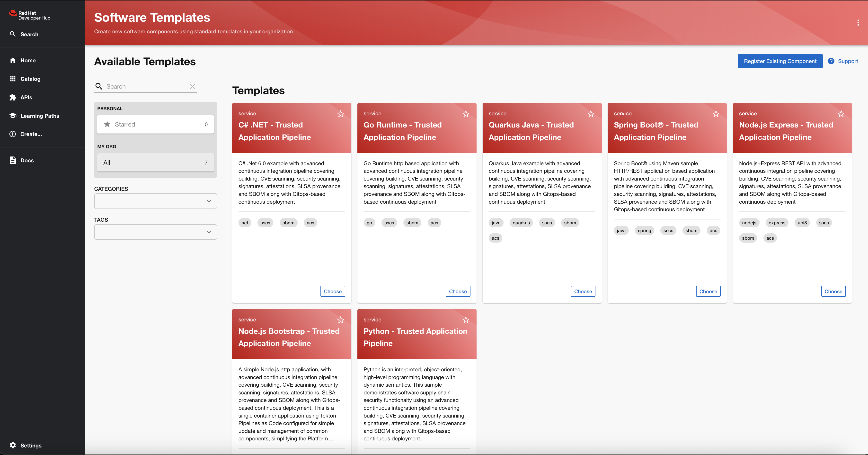Select the All templates filter

[155, 163]
